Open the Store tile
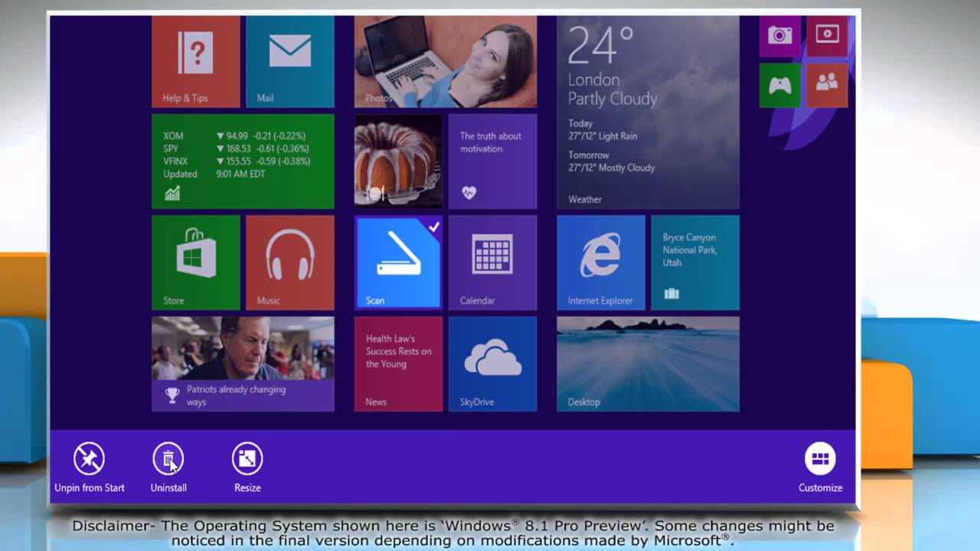Viewport: 980px width, 551px height. pyautogui.click(x=196, y=262)
